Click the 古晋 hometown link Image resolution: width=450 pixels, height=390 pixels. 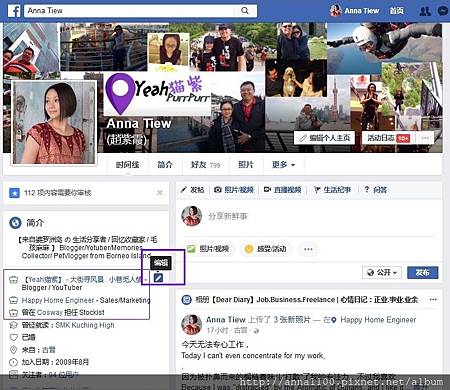point(49,350)
